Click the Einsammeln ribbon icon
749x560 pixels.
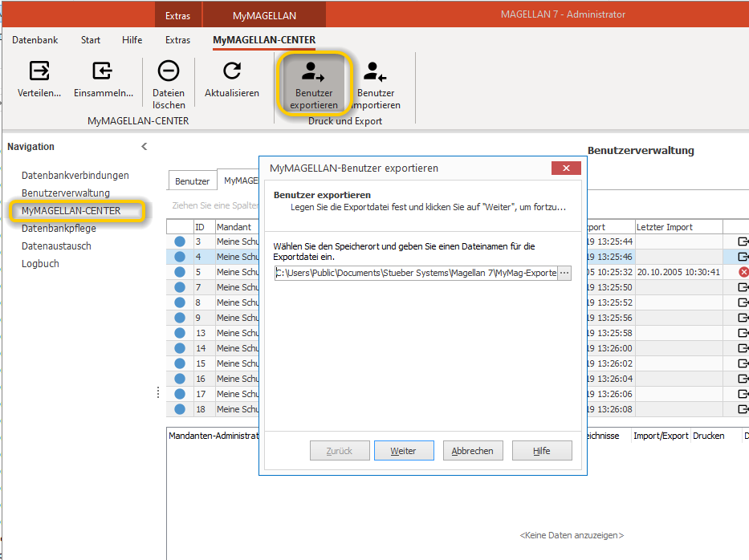102,71
